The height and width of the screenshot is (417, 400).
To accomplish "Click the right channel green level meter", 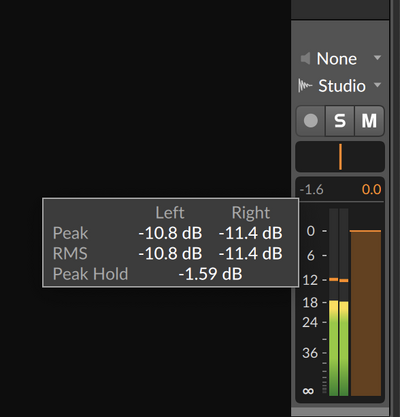I will coord(344,349).
